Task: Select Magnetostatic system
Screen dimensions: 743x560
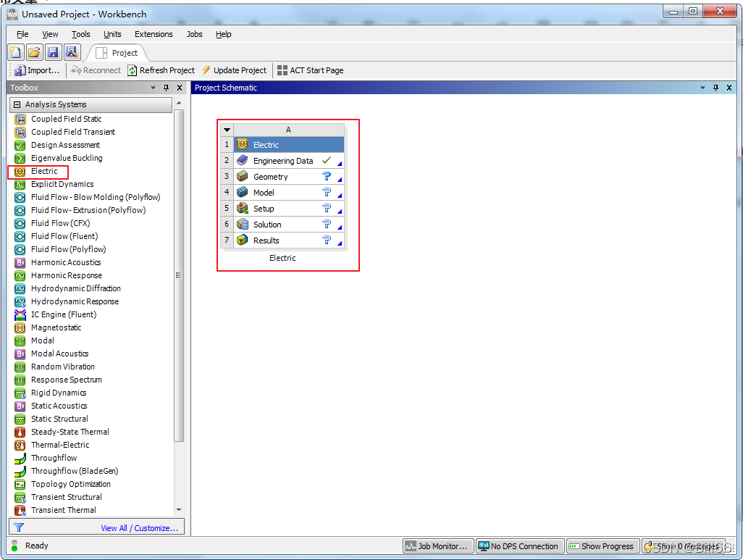Action: pyautogui.click(x=56, y=327)
